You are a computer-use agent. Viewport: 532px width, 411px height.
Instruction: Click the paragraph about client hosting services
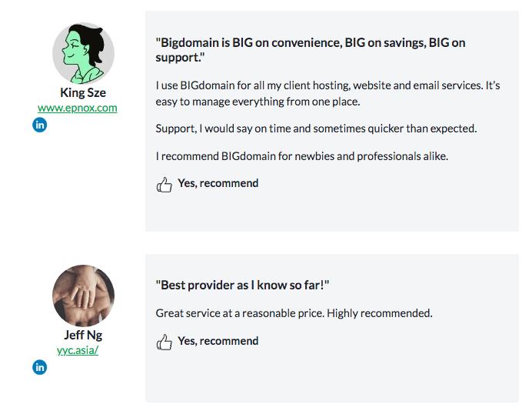click(x=328, y=93)
